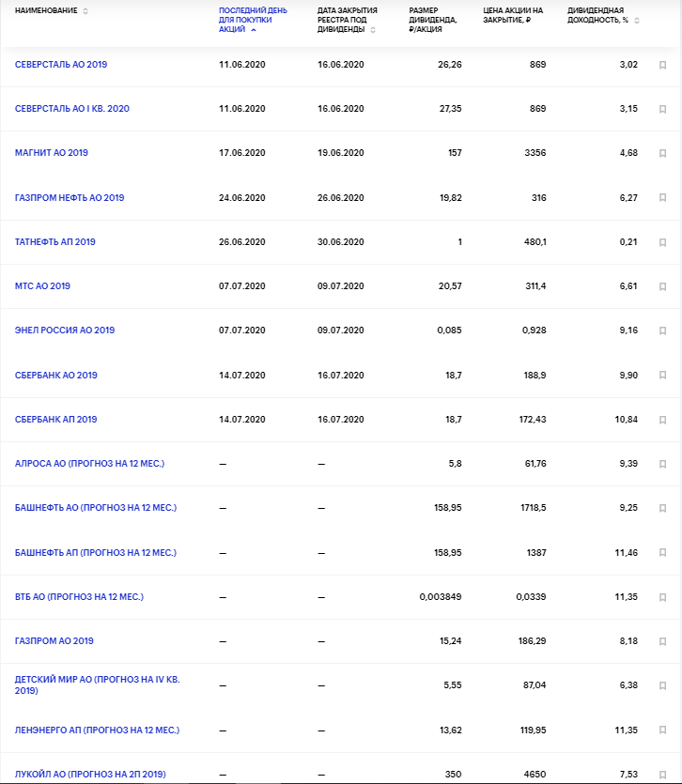Viewport: 682px width, 784px height.
Task: Open Сбербанк АО 2019 link
Action: coord(56,375)
